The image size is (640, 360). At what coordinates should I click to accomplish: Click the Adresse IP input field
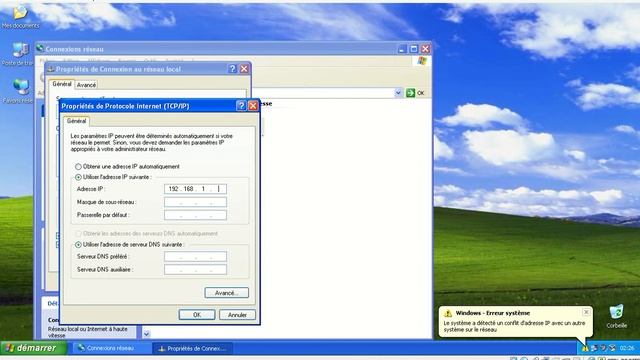[195, 189]
